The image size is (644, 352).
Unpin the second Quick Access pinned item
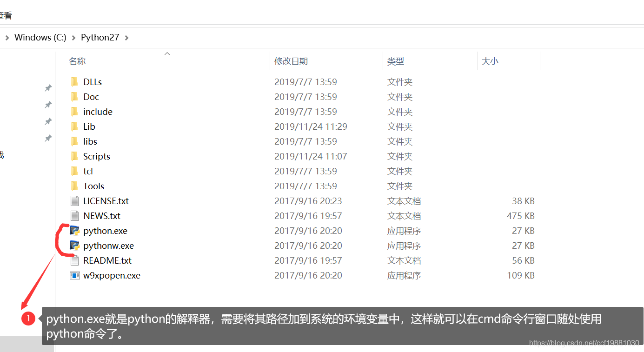[48, 105]
